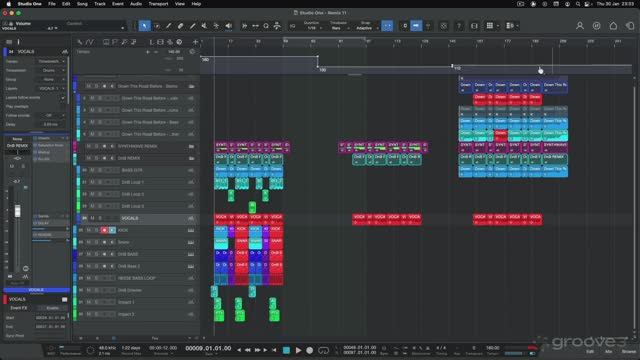Toggle the highlighted Snap button
This screenshot has width=640, height=360.
387,26
